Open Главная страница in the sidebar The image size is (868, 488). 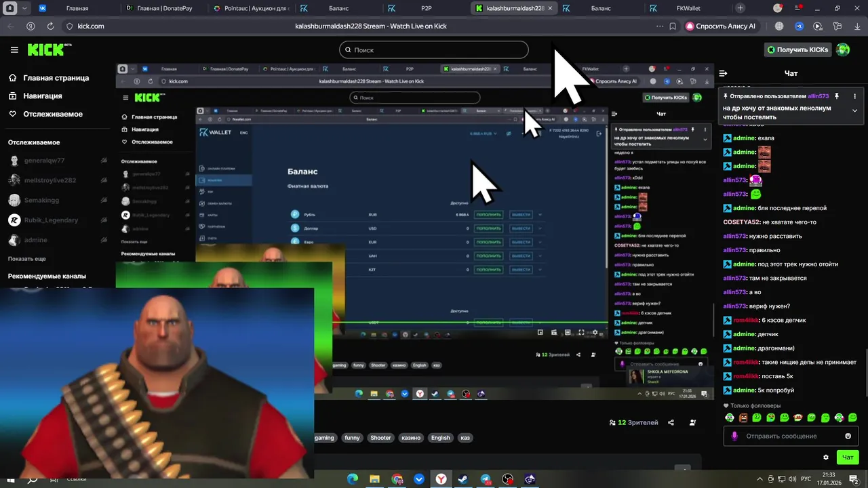48,78
